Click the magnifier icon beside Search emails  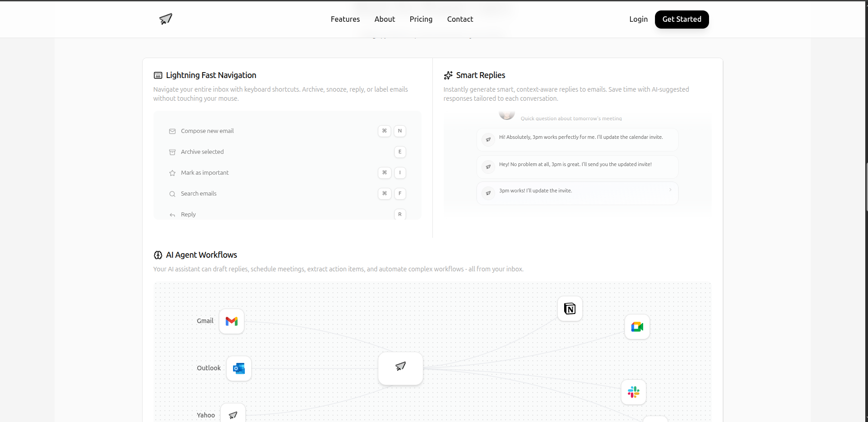pos(172,194)
